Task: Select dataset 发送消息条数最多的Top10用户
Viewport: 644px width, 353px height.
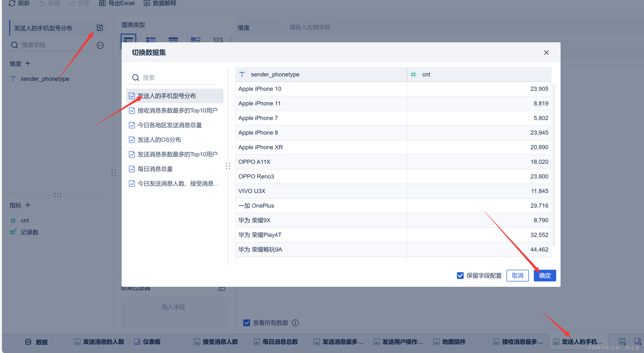Action: pyautogui.click(x=174, y=154)
